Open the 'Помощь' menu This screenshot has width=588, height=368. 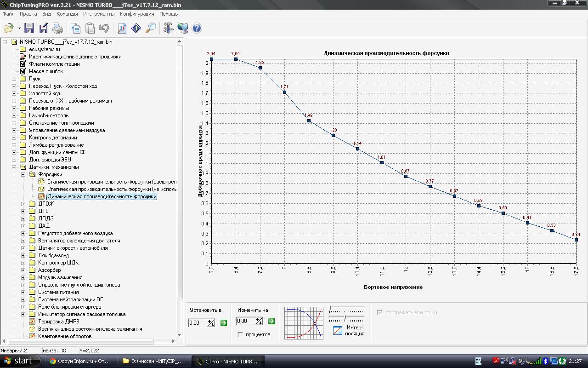coord(169,14)
